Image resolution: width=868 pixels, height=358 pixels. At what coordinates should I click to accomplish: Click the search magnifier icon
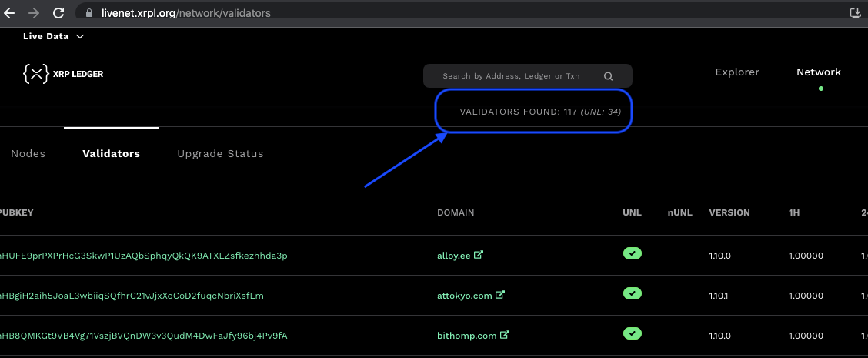point(608,76)
